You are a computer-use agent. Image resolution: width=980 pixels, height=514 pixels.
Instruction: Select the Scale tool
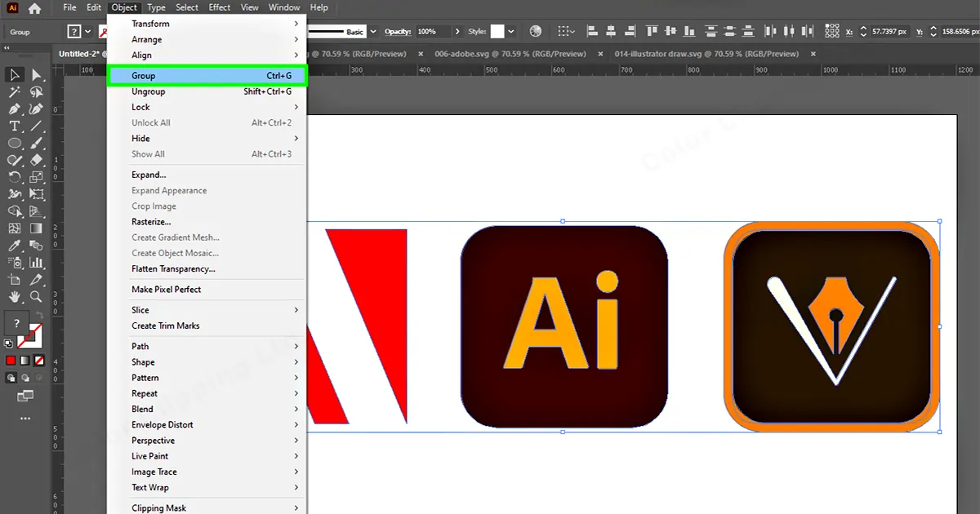(36, 177)
